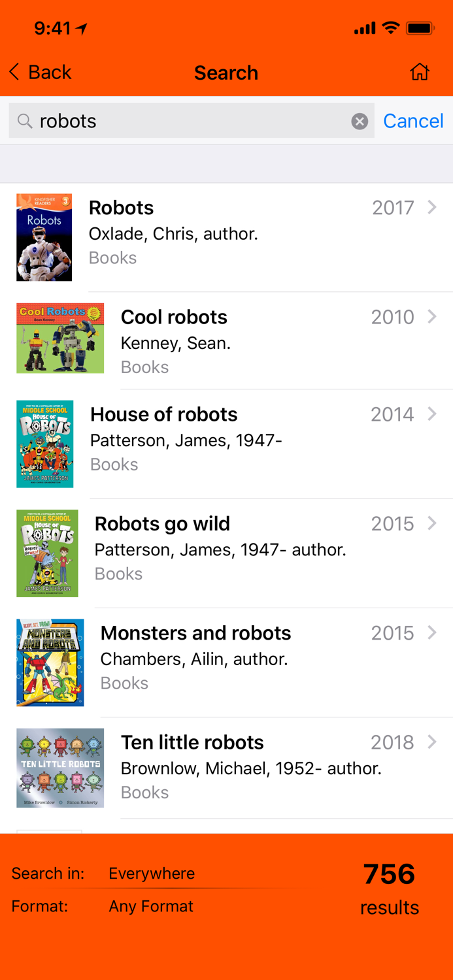Change the Format from Any Format
The width and height of the screenshot is (453, 980).
pos(151,906)
